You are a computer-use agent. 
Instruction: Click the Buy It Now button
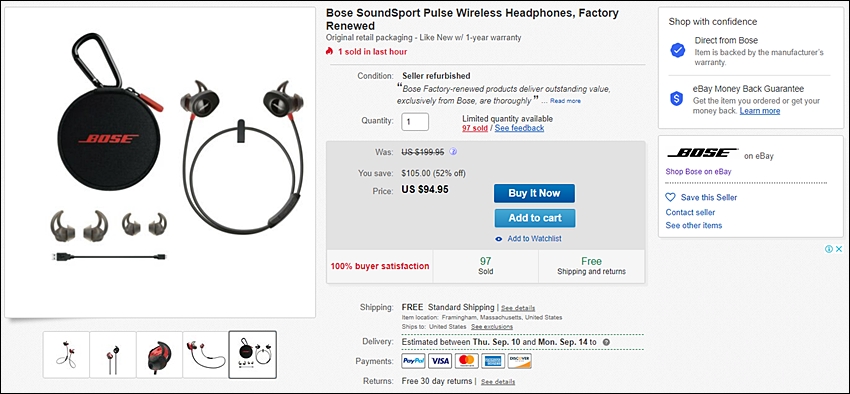(x=534, y=193)
